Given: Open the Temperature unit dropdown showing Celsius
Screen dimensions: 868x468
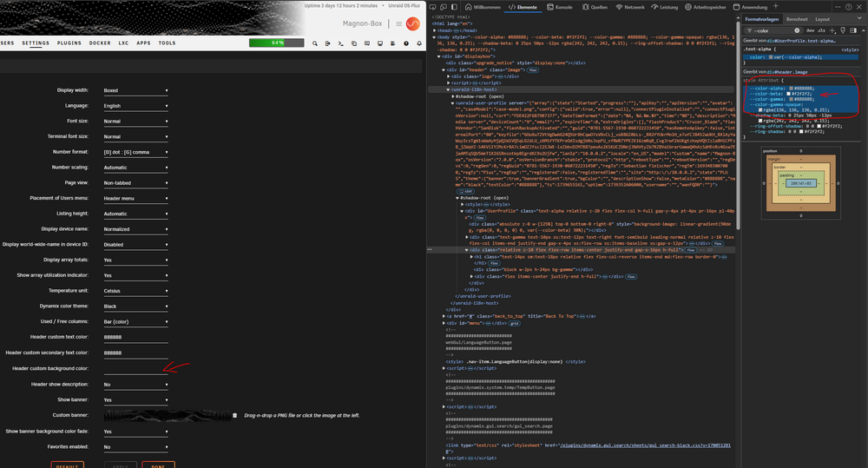Looking at the screenshot, I should [x=135, y=291].
